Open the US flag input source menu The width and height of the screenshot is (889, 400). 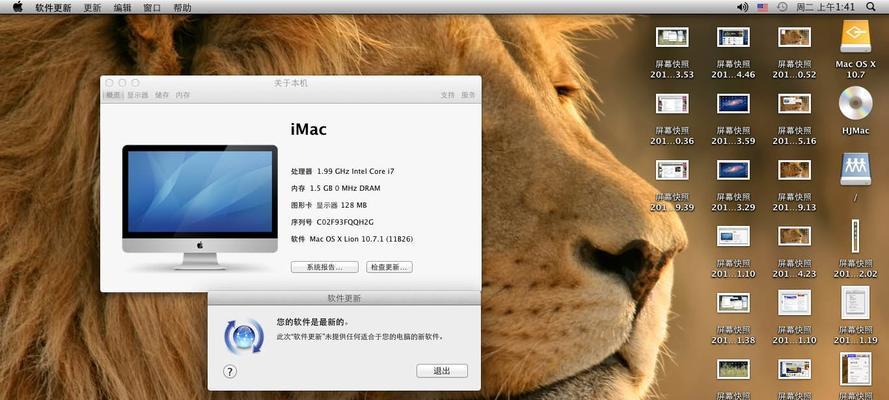click(x=763, y=7)
